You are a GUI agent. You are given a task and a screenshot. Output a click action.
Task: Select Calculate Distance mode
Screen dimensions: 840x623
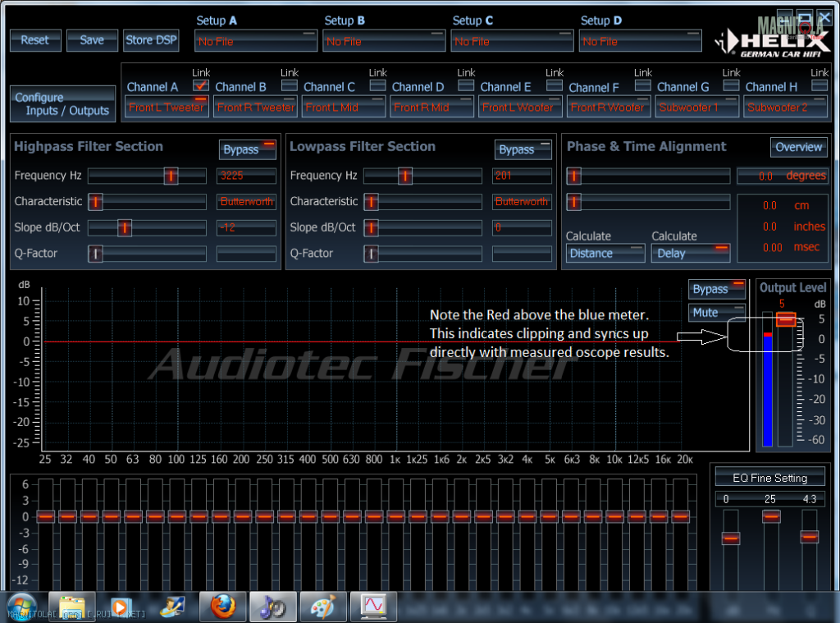(605, 253)
